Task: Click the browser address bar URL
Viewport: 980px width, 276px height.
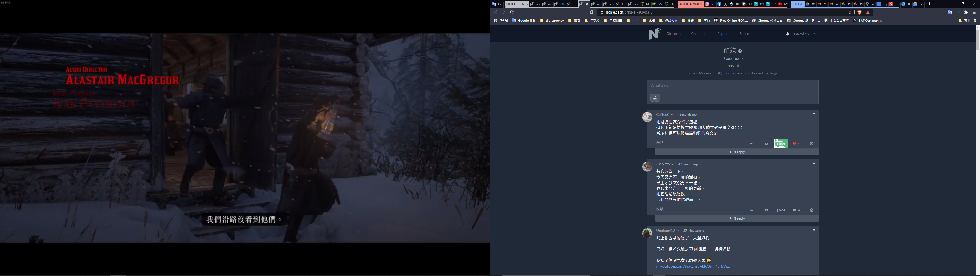Action: click(x=629, y=12)
